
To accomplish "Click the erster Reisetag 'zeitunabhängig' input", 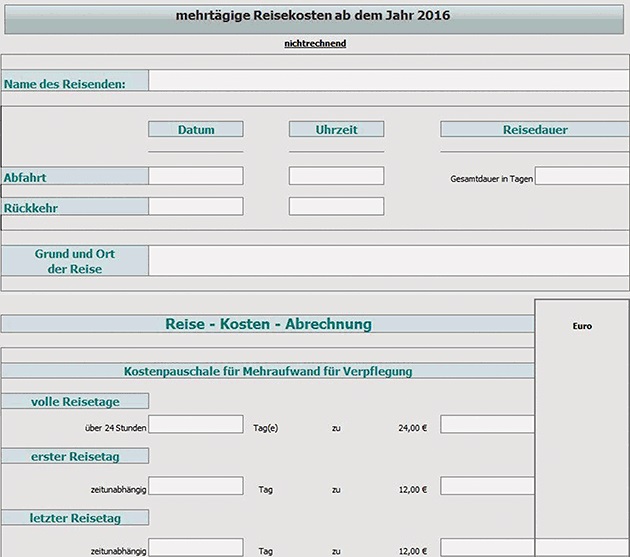I will coord(196,487).
